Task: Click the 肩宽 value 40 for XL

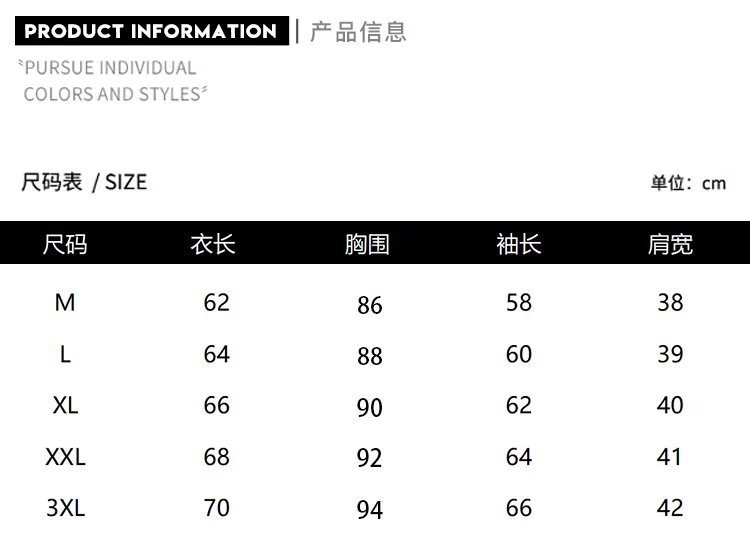Action: click(x=670, y=405)
